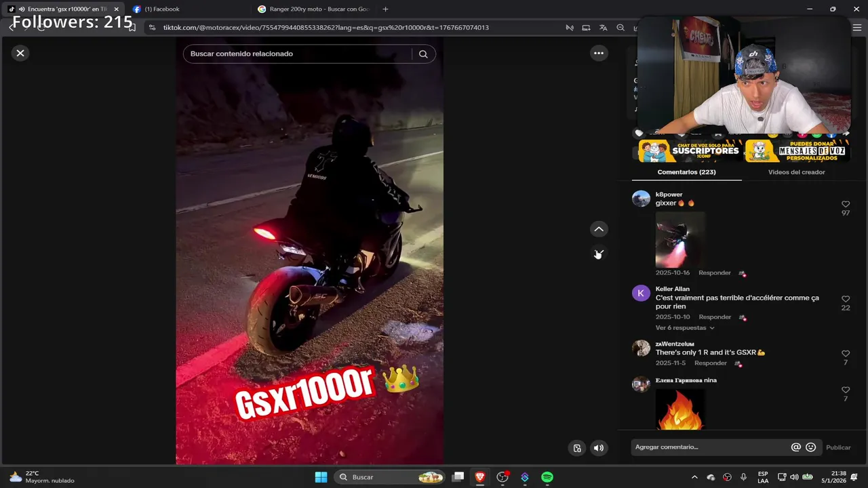The height and width of the screenshot is (488, 868).
Task: Open Елена Гарипова's profile avatar
Action: click(x=641, y=384)
